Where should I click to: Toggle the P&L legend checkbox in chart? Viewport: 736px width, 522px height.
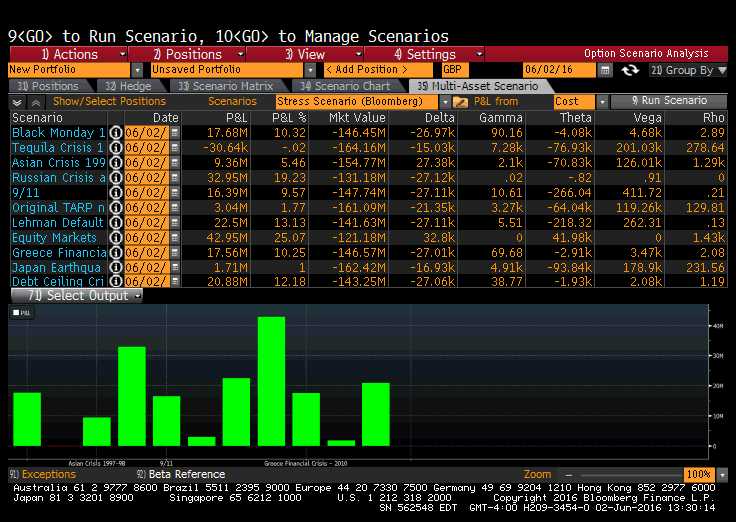click(x=15, y=313)
